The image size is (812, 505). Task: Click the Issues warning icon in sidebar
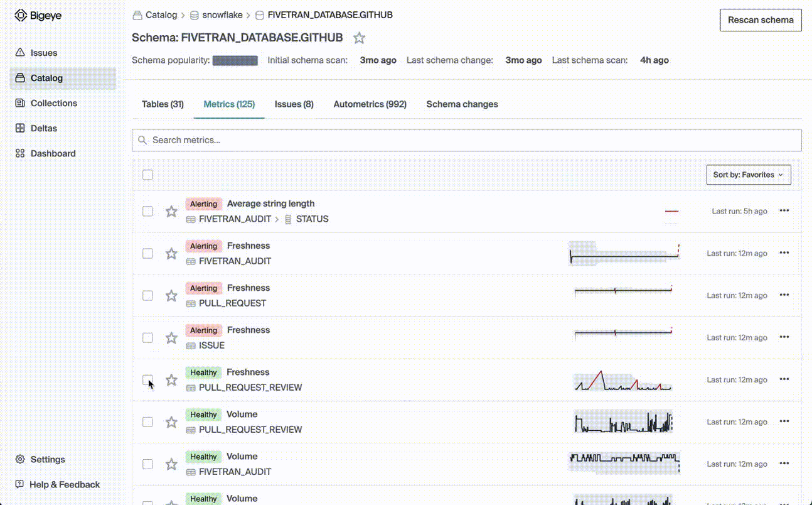pyautogui.click(x=20, y=53)
